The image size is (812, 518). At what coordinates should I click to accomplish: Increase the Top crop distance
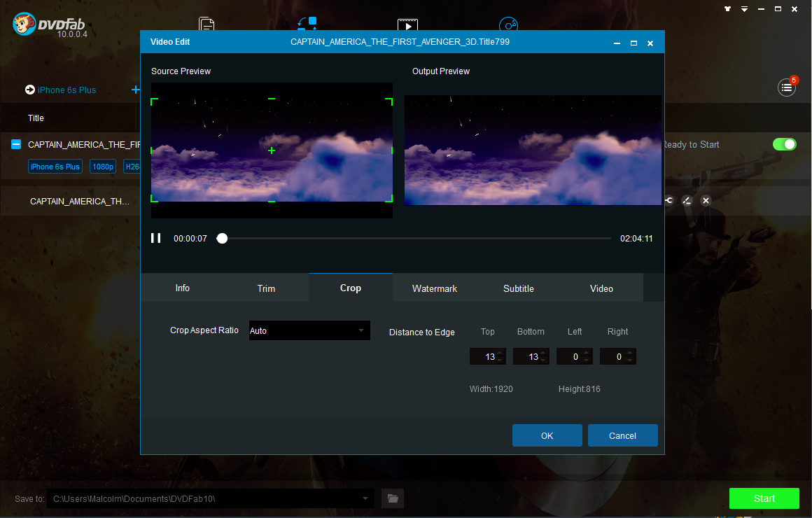click(x=500, y=353)
